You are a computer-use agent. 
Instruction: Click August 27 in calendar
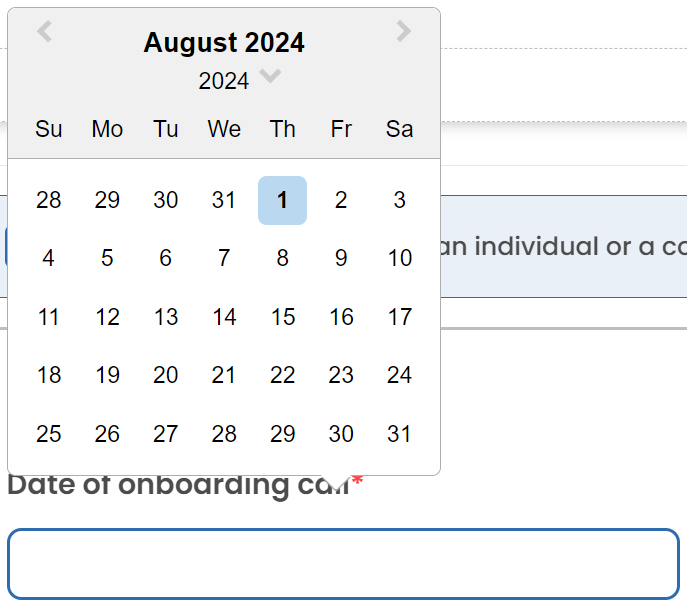click(165, 434)
